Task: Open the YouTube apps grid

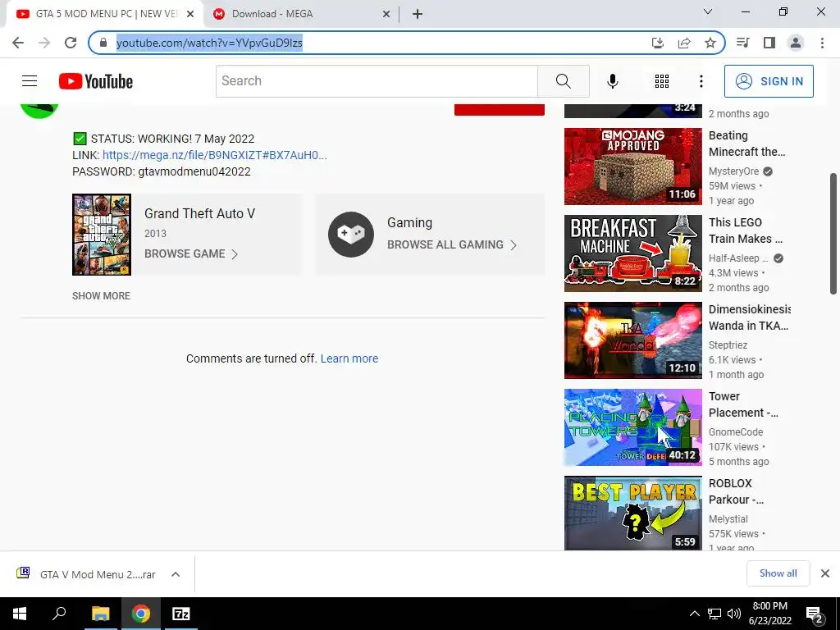Action: [662, 81]
